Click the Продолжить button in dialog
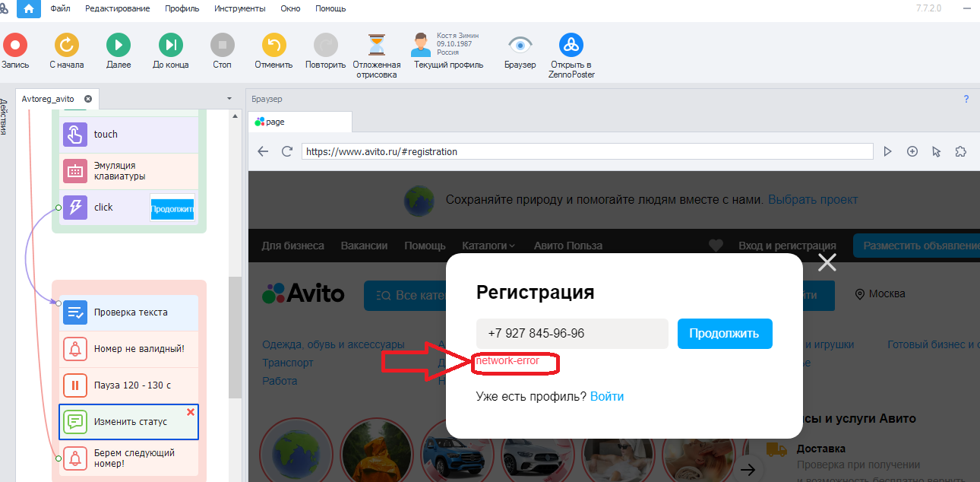Image resolution: width=980 pixels, height=482 pixels. pyautogui.click(x=725, y=334)
